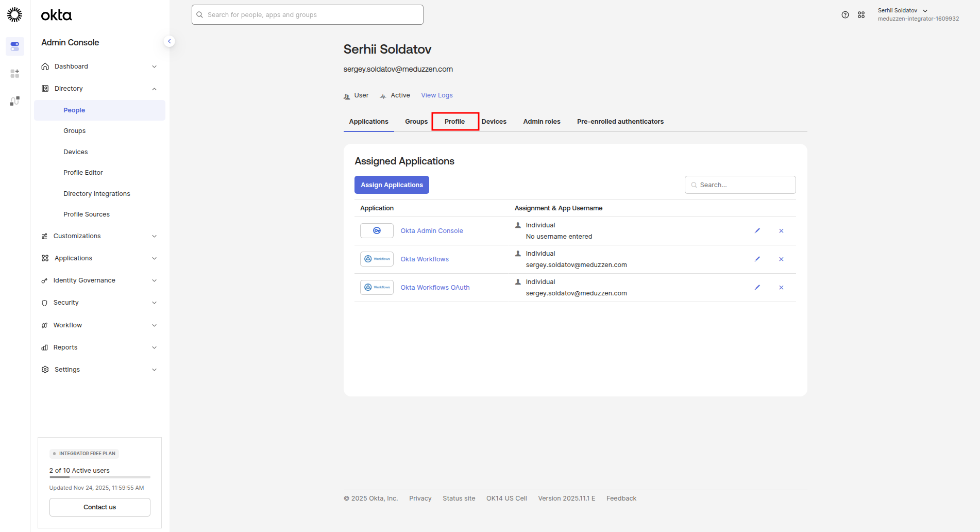980x532 pixels.
Task: Click the Identity Governance key icon
Action: click(45, 280)
